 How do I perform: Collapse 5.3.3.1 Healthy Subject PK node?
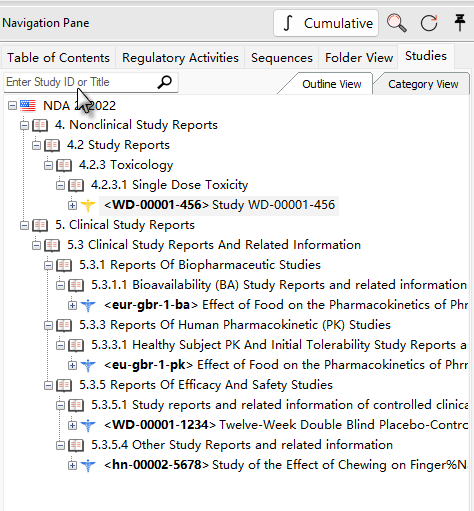60,345
